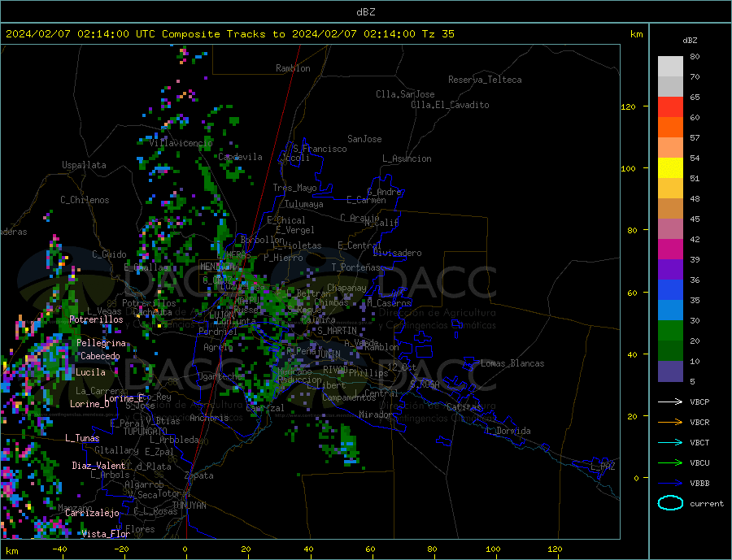Click the Diaz_Valent label
The height and width of the screenshot is (560, 732).
(98, 466)
